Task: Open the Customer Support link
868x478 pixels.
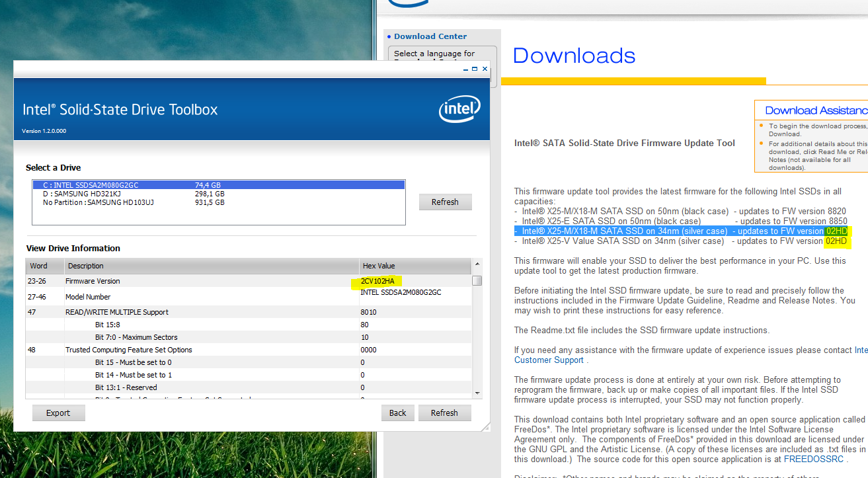Action: coord(549,360)
